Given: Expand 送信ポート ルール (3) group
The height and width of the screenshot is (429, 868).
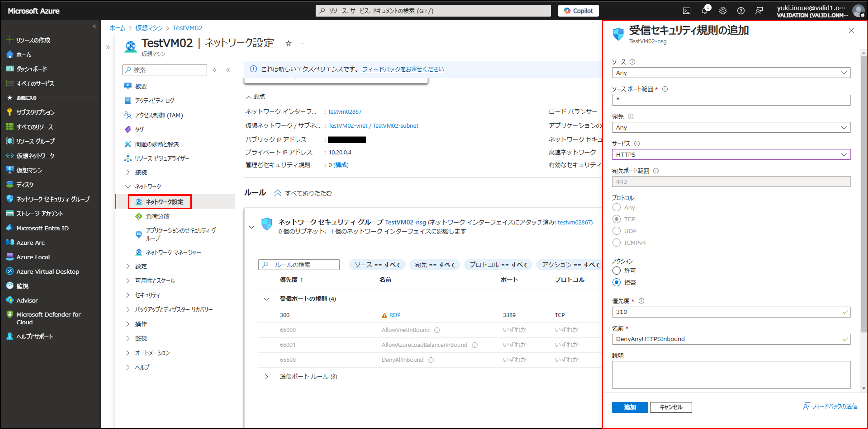Looking at the screenshot, I should tap(266, 376).
